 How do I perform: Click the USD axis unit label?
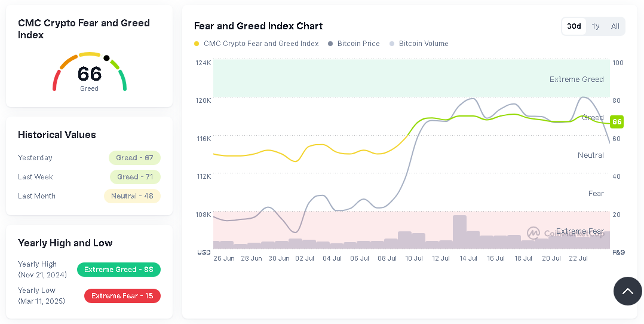(204, 252)
